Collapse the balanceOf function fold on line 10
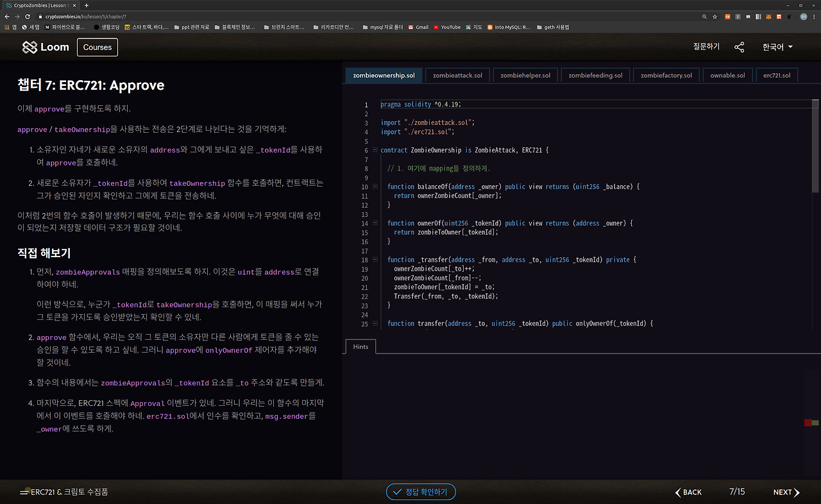Image resolution: width=821 pixels, height=504 pixels. click(x=375, y=187)
